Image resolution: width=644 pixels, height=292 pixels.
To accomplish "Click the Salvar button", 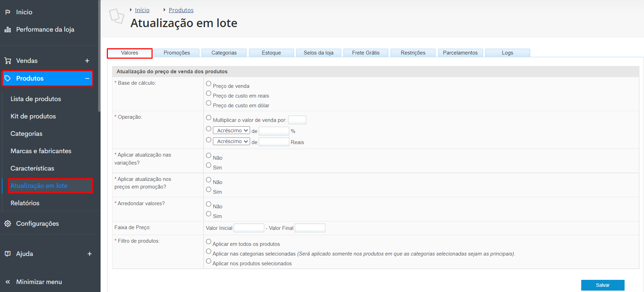I will [x=603, y=285].
